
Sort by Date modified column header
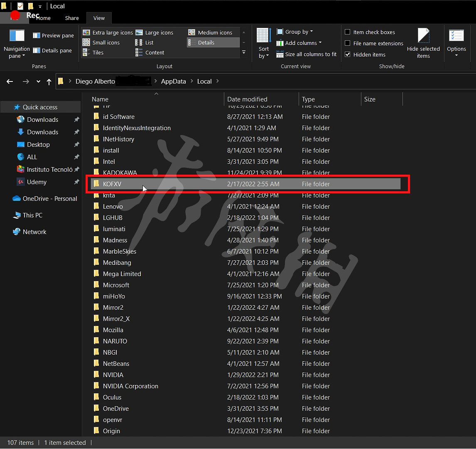(247, 99)
